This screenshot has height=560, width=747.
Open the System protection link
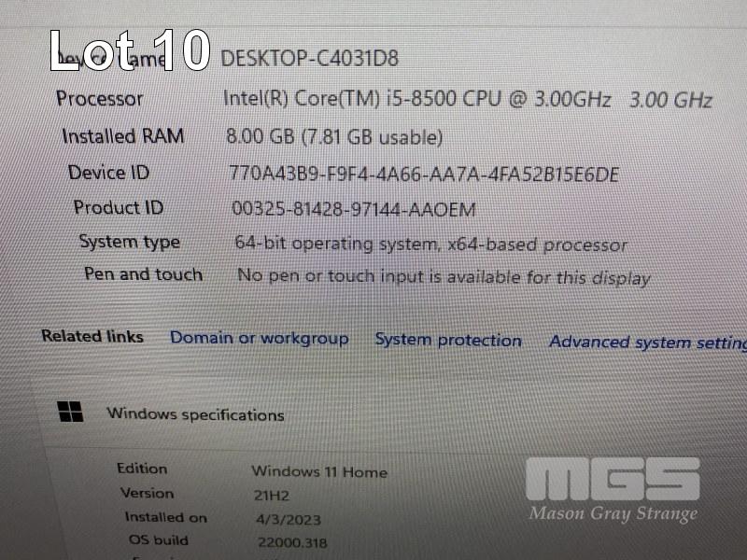pos(448,340)
